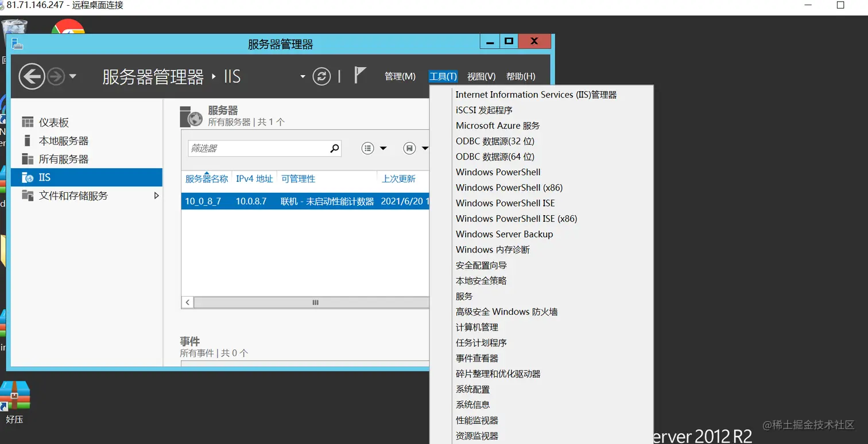
Task: Click the server list scroll-left arrow
Action: (188, 302)
